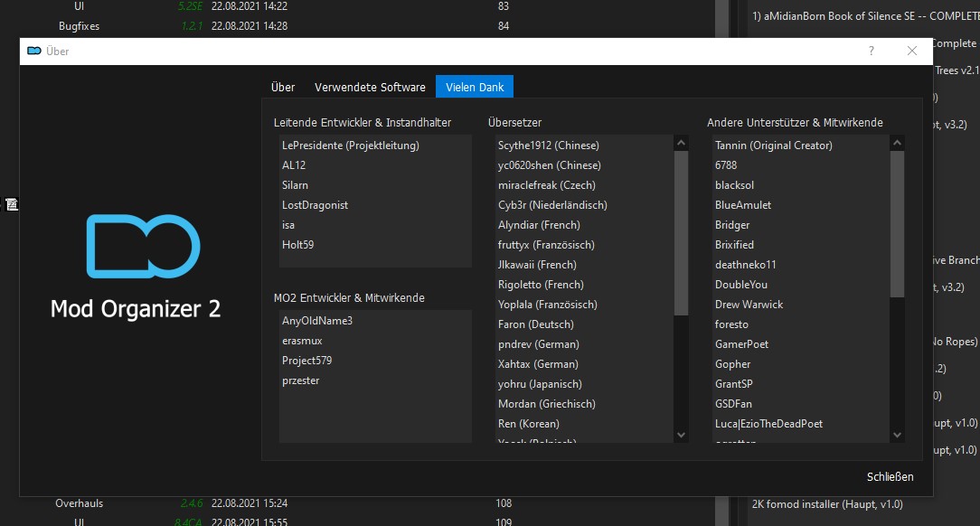The image size is (980, 526).
Task: Click the scroll-up arrow of the contributors list
Action: coord(898,142)
